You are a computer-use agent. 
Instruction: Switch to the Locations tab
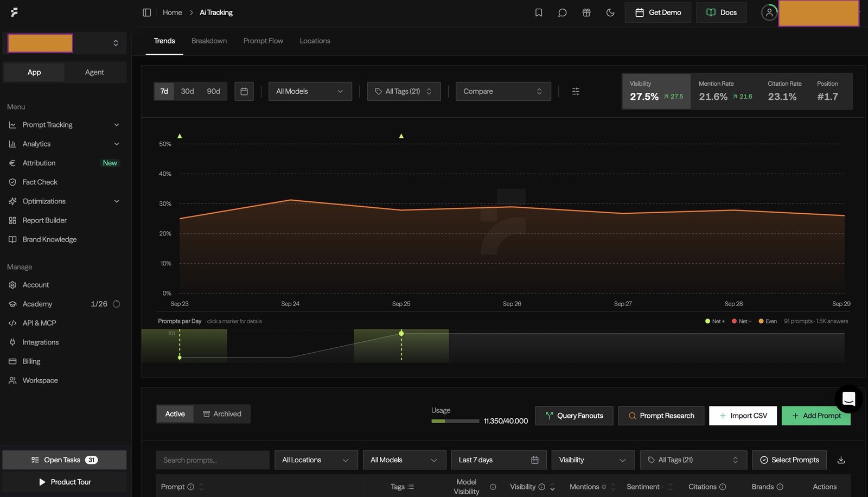[x=315, y=41]
